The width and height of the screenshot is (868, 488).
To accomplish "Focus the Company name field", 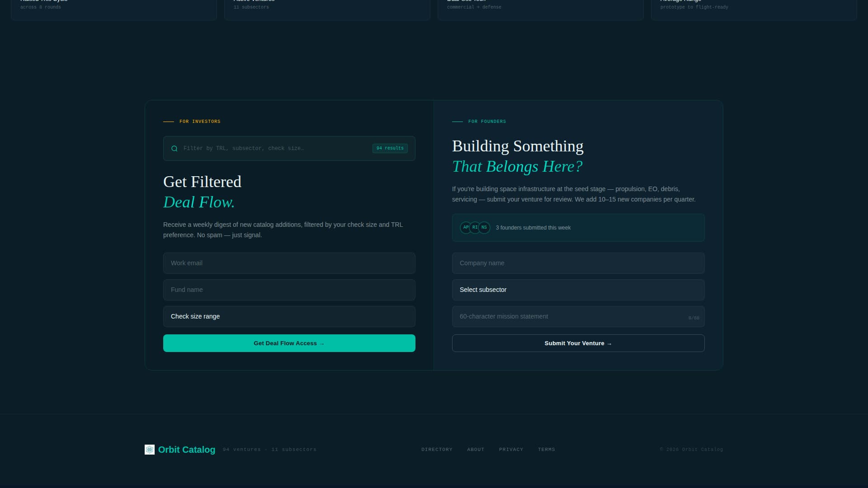I will [x=578, y=263].
